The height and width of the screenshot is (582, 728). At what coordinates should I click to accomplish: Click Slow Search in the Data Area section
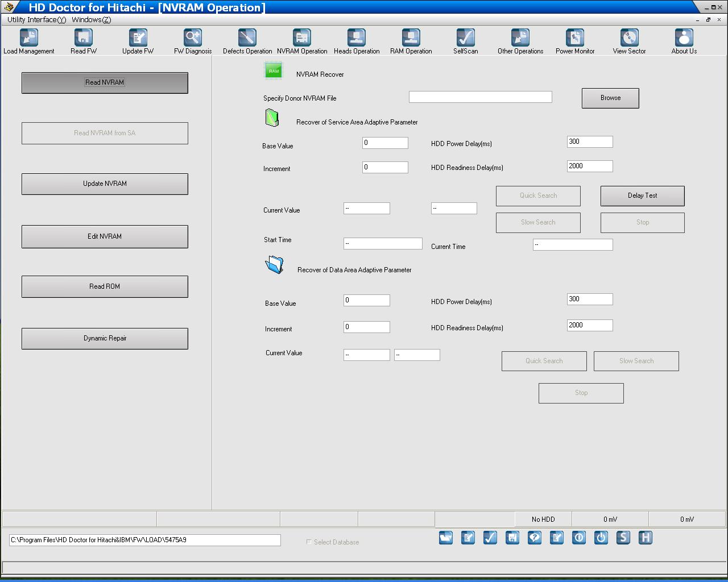click(x=636, y=361)
